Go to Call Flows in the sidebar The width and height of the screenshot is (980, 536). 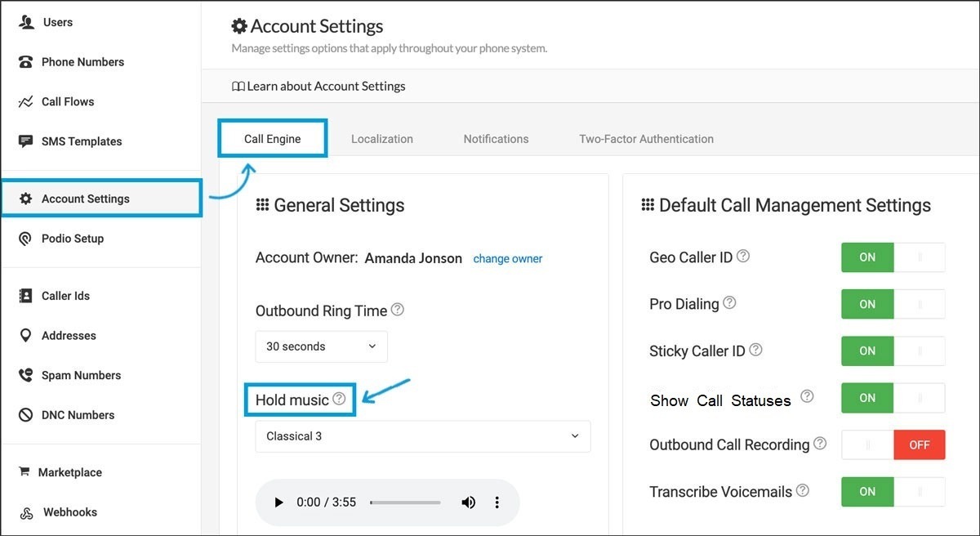(x=68, y=101)
